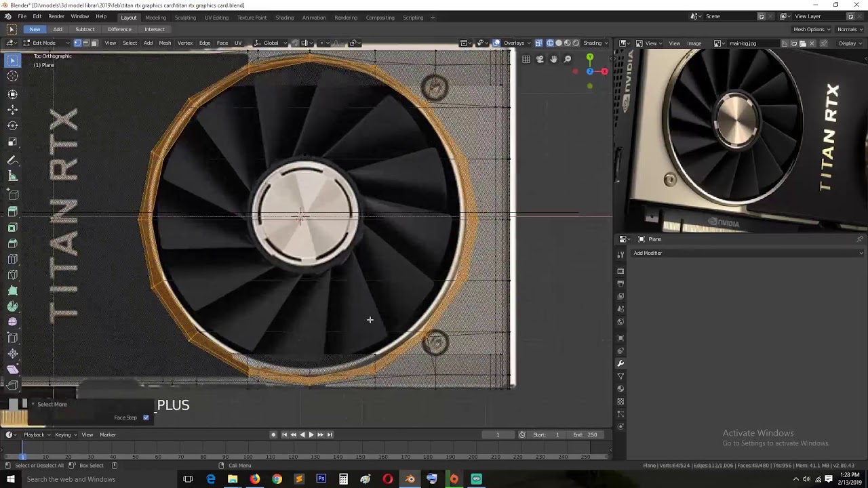
Task: Click the Intersect selection mode button
Action: tap(155, 29)
